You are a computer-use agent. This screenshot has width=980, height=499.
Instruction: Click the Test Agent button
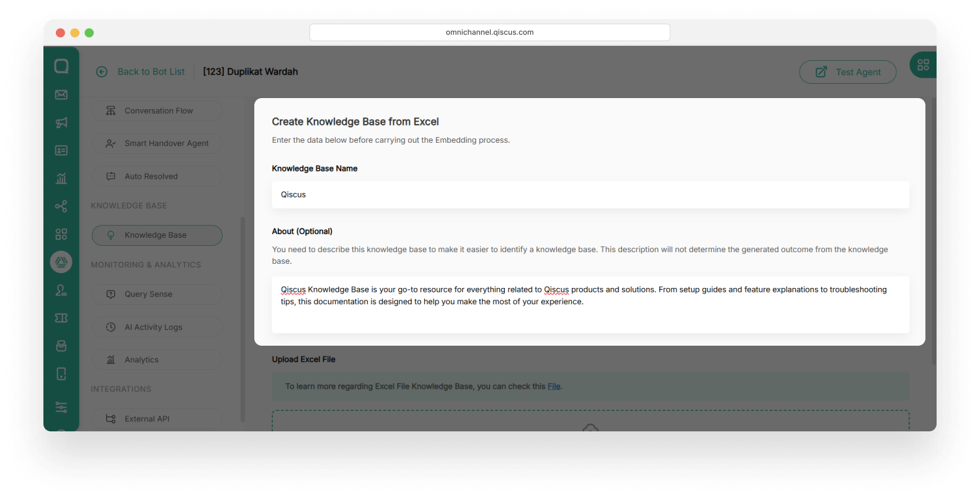coord(848,72)
